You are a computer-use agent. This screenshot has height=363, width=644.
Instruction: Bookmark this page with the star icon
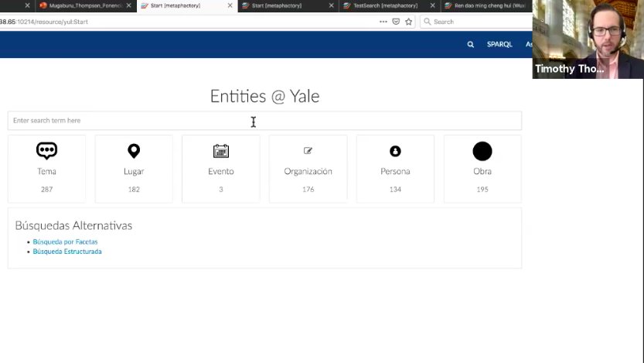coord(409,22)
